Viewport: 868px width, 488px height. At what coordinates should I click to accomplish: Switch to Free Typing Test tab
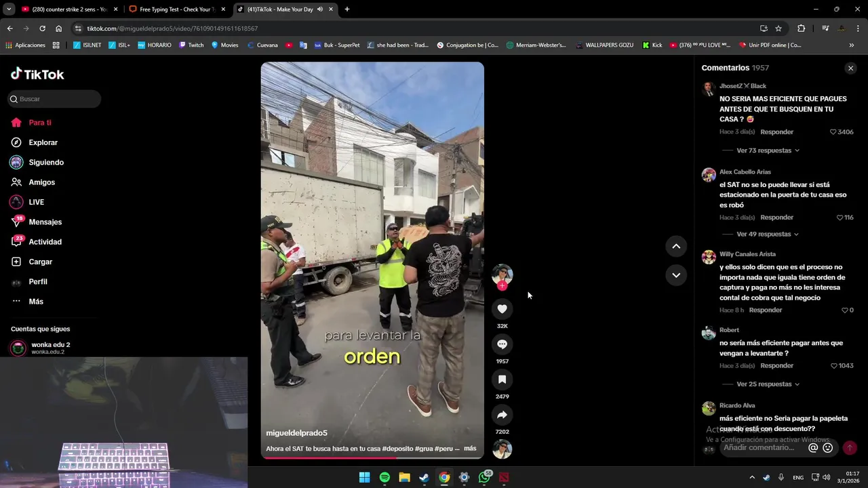point(178,9)
